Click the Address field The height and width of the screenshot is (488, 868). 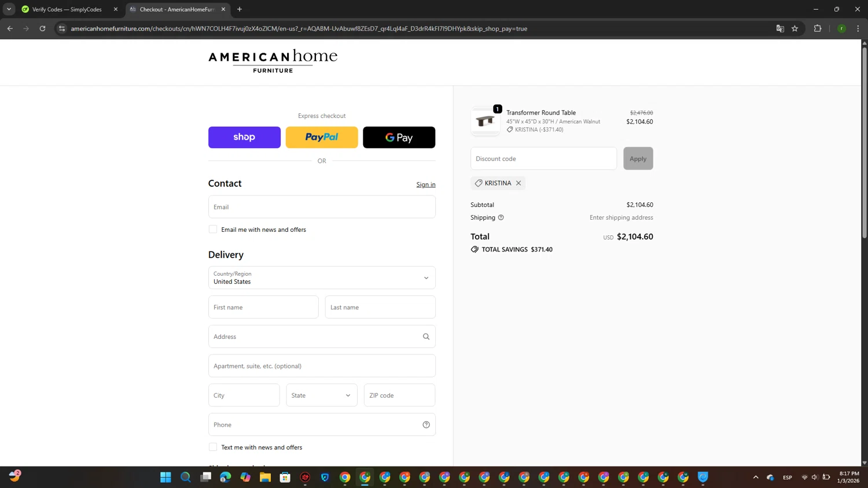(322, 337)
